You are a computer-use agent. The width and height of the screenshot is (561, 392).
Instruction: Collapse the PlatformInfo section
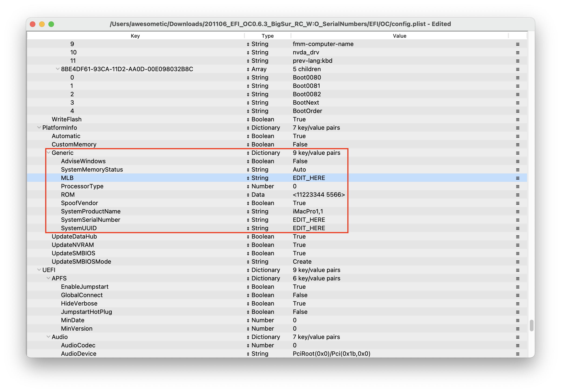[39, 128]
